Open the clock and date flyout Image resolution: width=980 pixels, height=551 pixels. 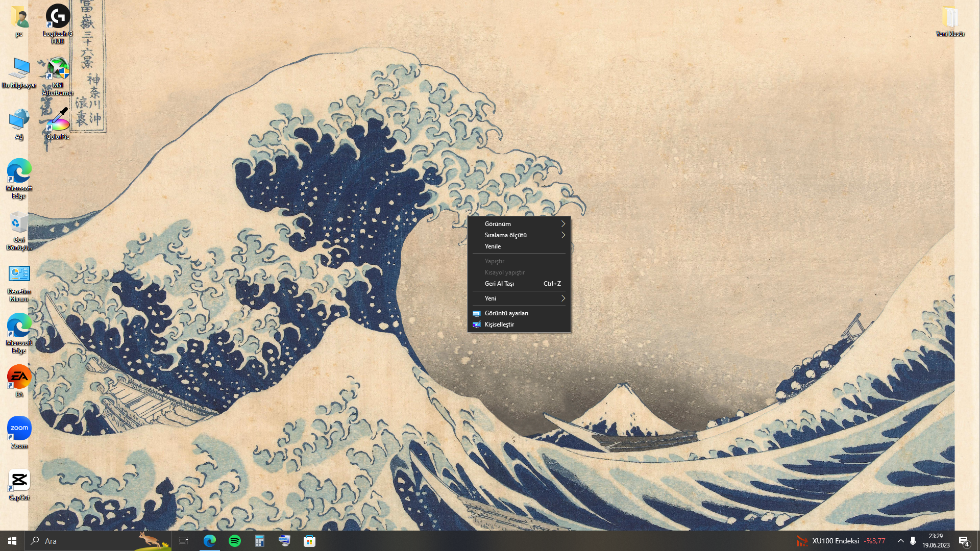tap(936, 541)
